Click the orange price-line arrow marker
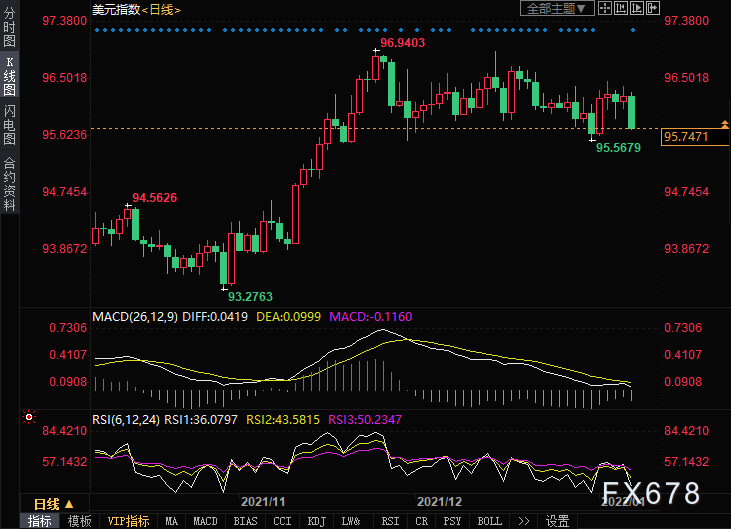The height and width of the screenshot is (529, 731). (725, 124)
